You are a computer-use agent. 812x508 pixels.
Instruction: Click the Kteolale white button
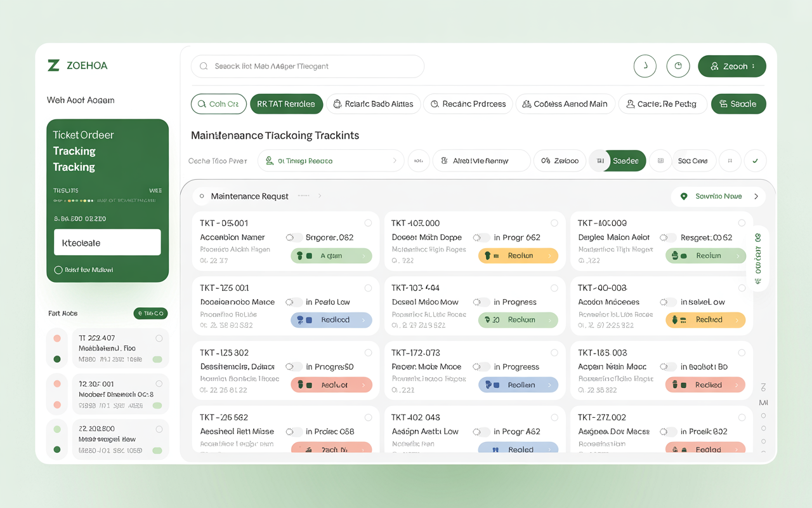(107, 243)
